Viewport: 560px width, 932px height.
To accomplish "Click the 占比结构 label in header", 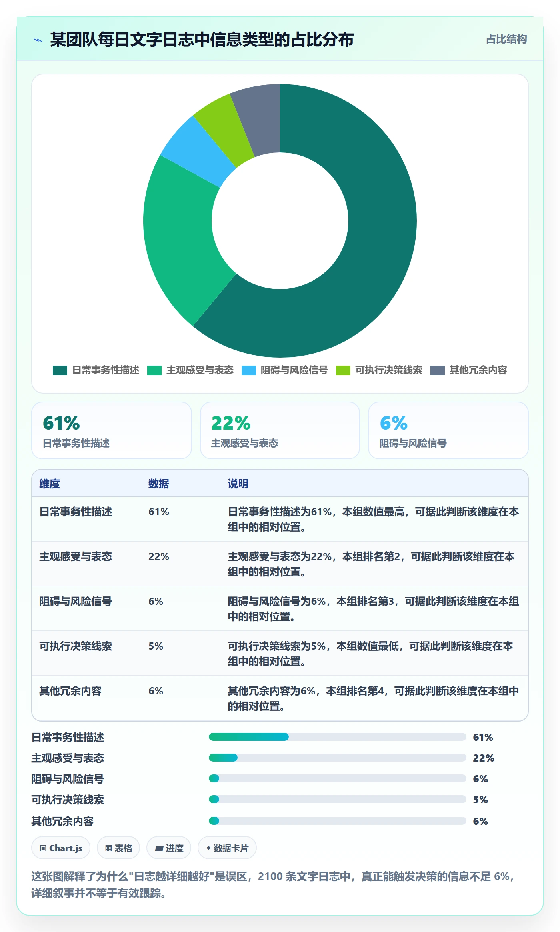I will click(506, 39).
